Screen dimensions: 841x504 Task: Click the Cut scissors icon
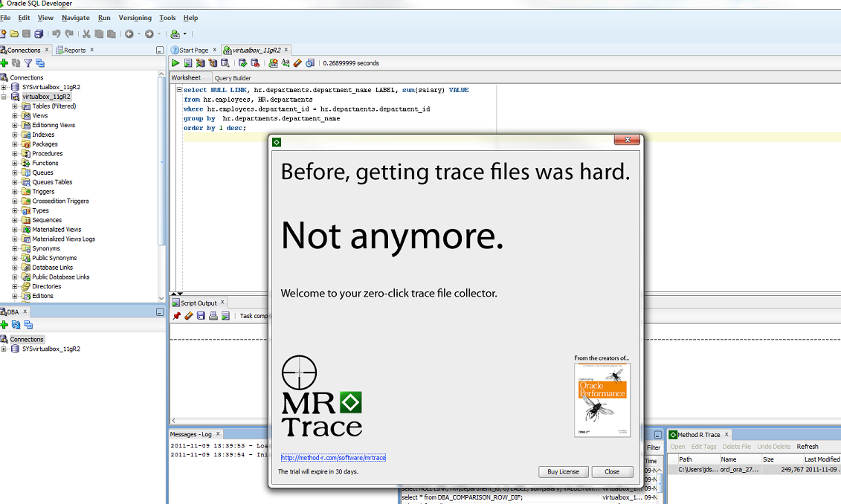86,33
